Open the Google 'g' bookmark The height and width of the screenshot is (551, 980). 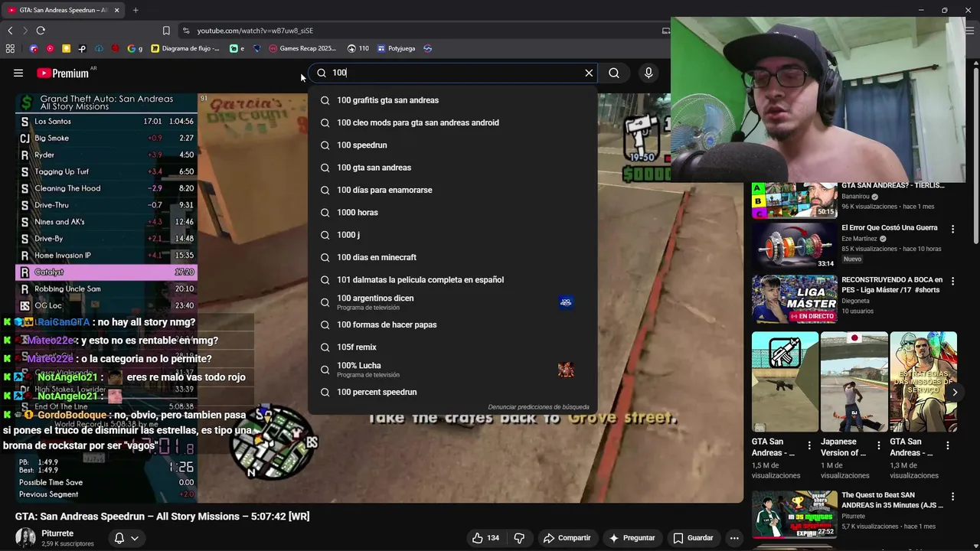point(135,48)
